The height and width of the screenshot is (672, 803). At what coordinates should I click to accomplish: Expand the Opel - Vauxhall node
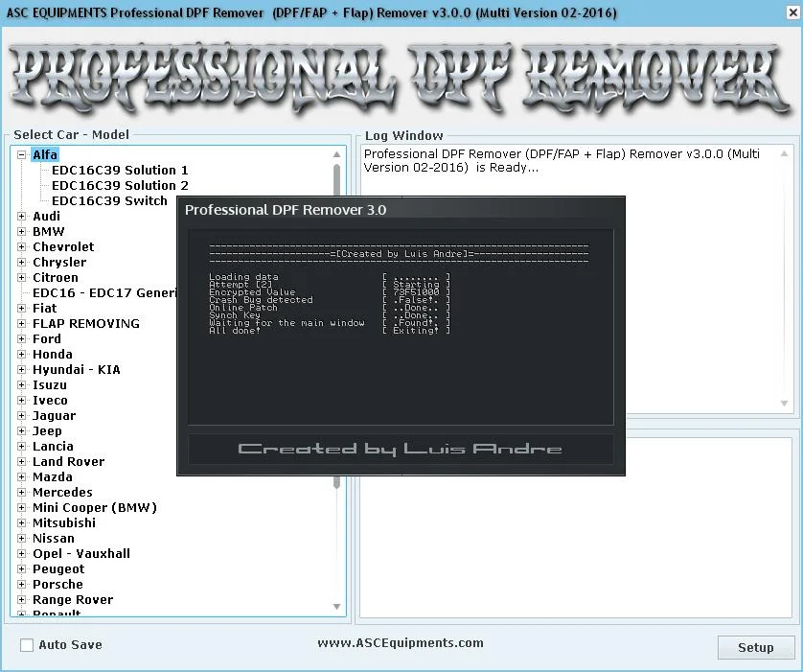click(22, 553)
